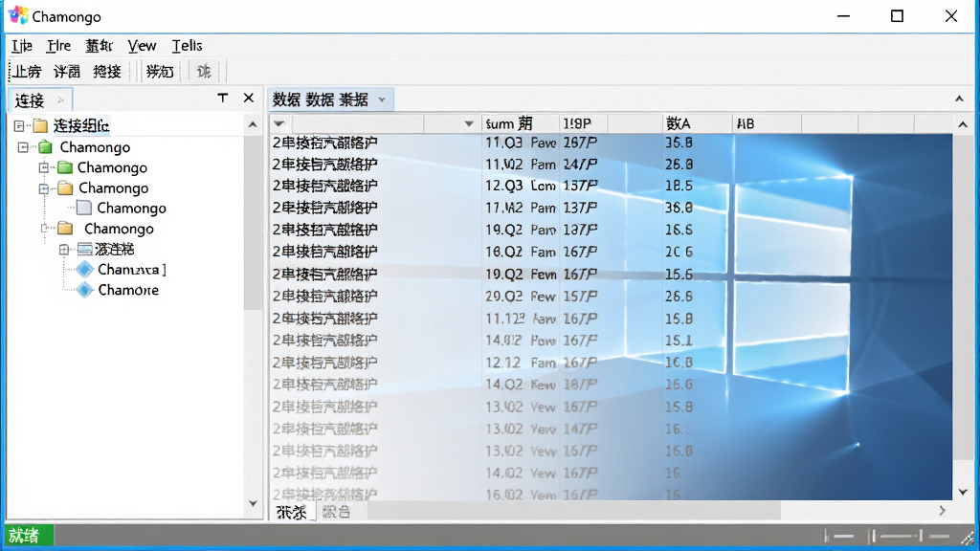Click the document icon next to Chamongo leaf node
This screenshot has width=980, height=551.
[84, 208]
